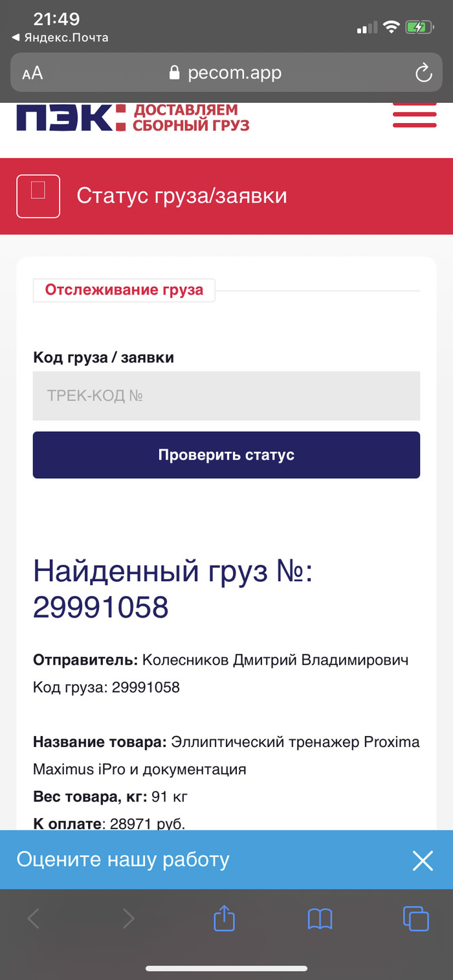Tap the Safari share icon

224,918
